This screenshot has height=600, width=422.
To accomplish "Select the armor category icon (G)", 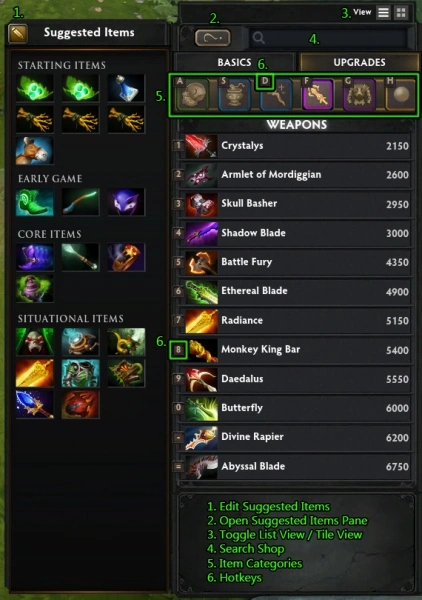I will 359,95.
